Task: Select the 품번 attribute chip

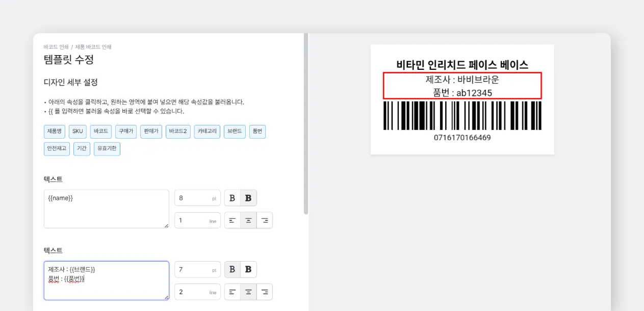Action: tap(257, 132)
